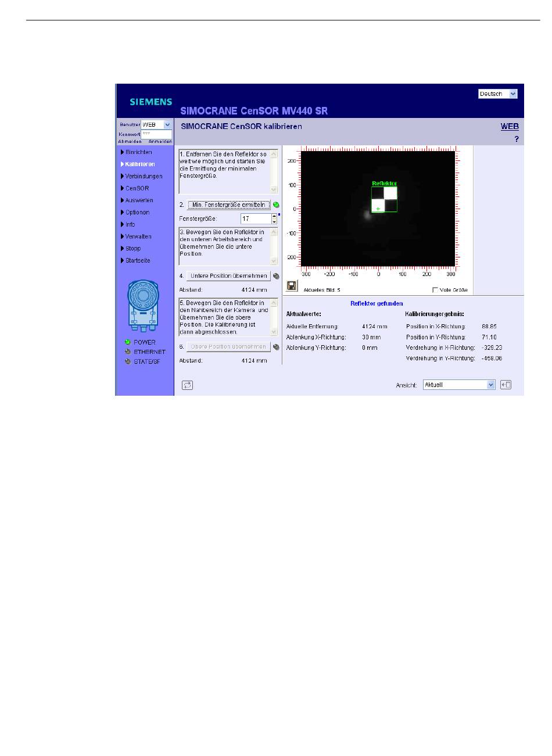Click scroll-down arrow of step 3 instruction box
The height and width of the screenshot is (756, 552).
(274, 261)
